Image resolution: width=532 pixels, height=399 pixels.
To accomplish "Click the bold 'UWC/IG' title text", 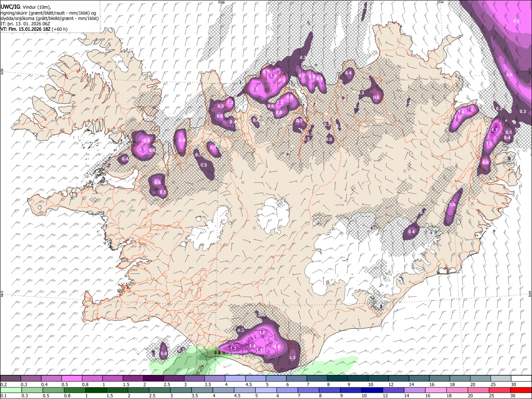I will pos(10,7).
